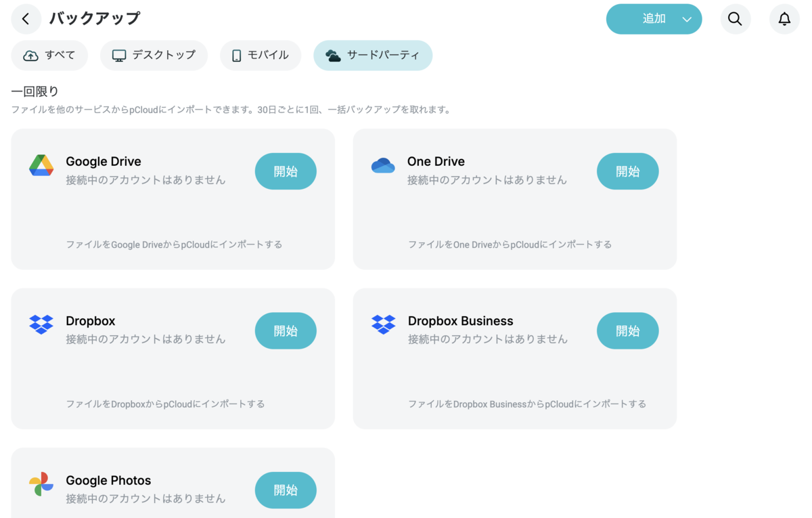Viewport: 812px width, 518px height.
Task: Click the Dropbox logo icon
Action: click(x=41, y=324)
